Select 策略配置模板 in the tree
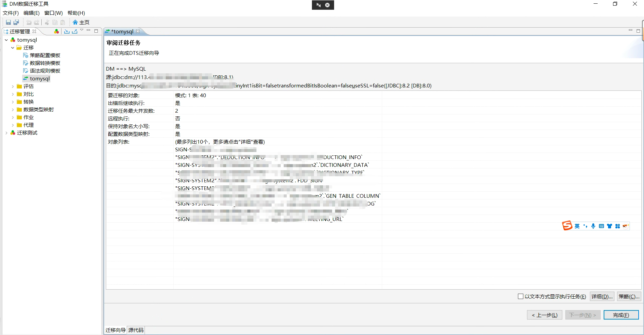Screen dimensions: 644x335 45,55
